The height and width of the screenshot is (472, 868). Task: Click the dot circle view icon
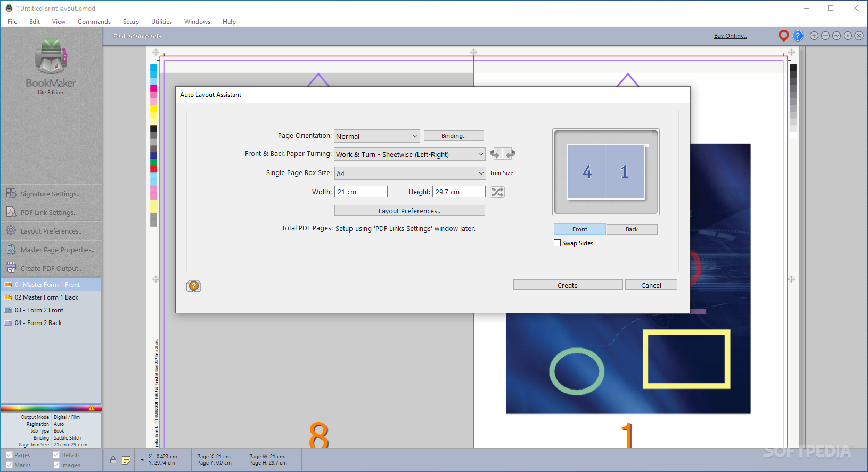coord(848,36)
